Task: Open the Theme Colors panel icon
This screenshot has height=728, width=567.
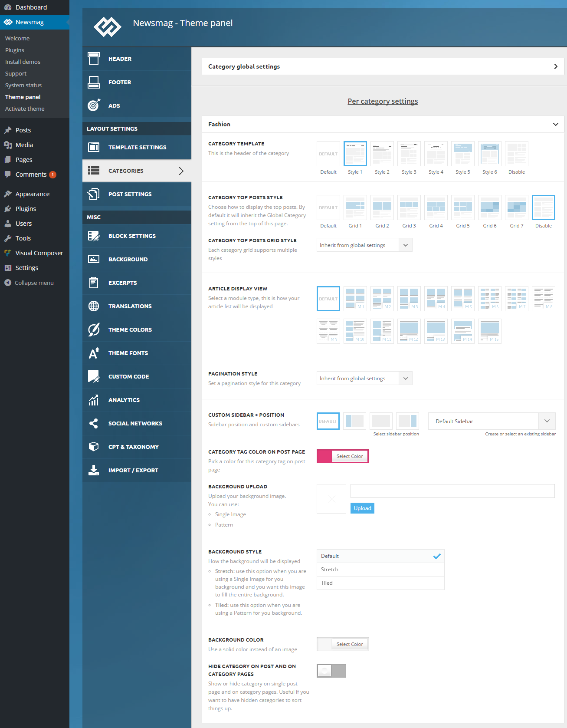Action: (x=94, y=329)
